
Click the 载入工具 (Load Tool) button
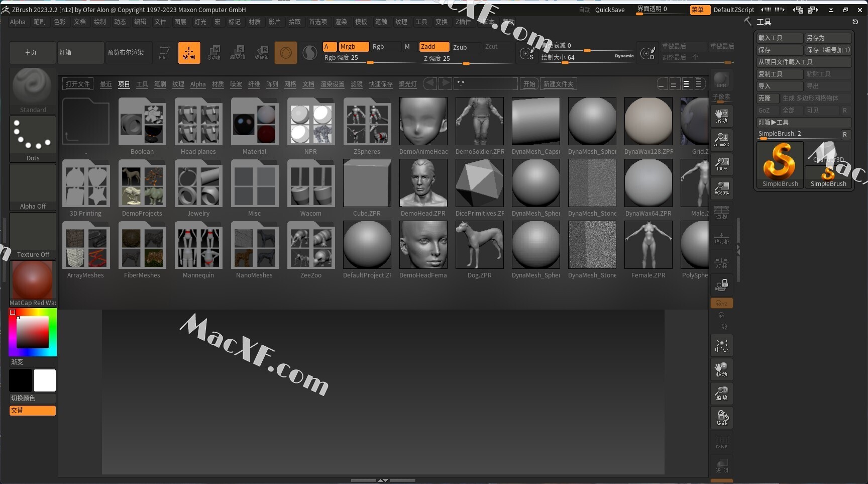point(780,38)
